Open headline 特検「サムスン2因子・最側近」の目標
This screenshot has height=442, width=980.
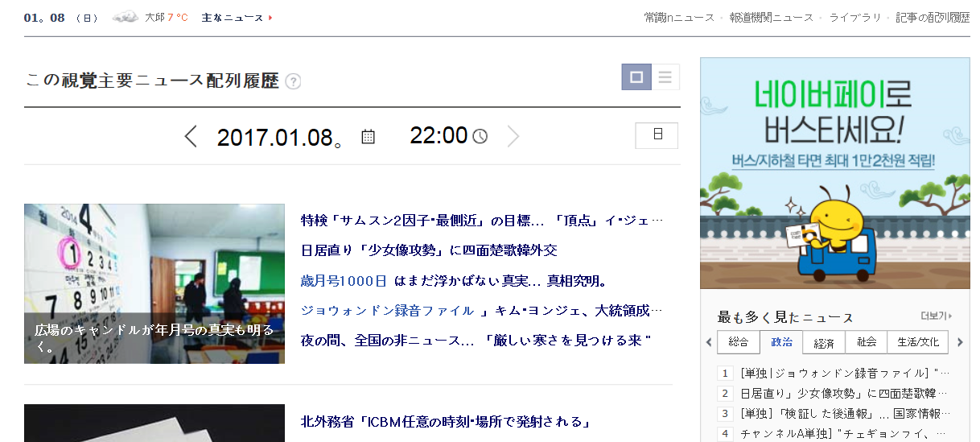point(482,221)
